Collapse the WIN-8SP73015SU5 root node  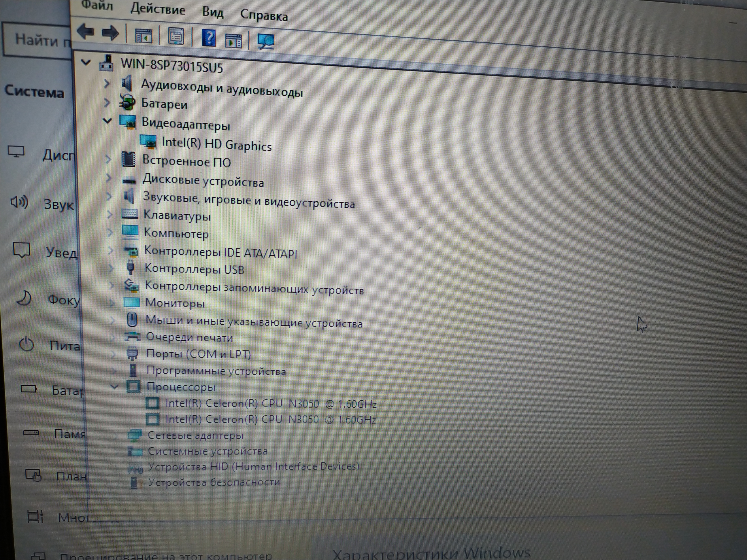tap(86, 62)
